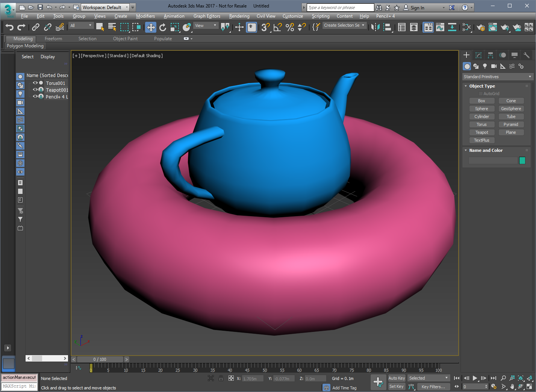
Task: Click the green object color swatch
Action: coord(522,160)
